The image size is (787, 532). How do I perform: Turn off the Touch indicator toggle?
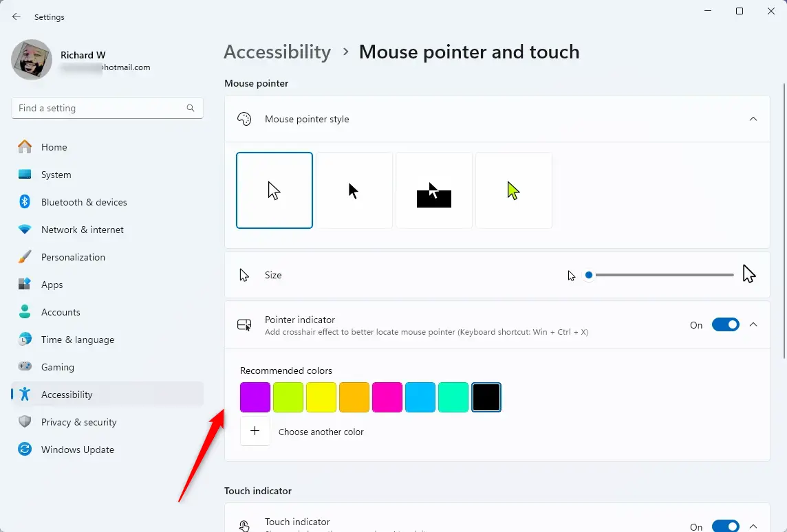[x=725, y=526]
